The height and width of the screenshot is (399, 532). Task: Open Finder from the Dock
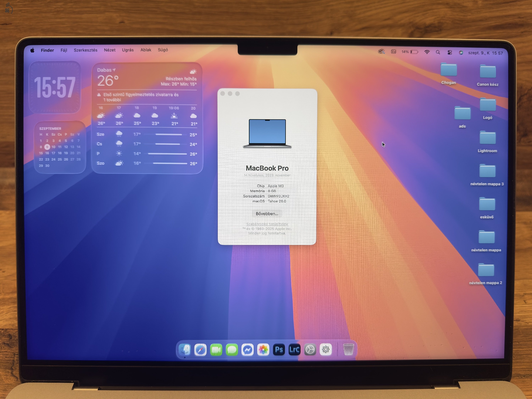tap(185, 350)
